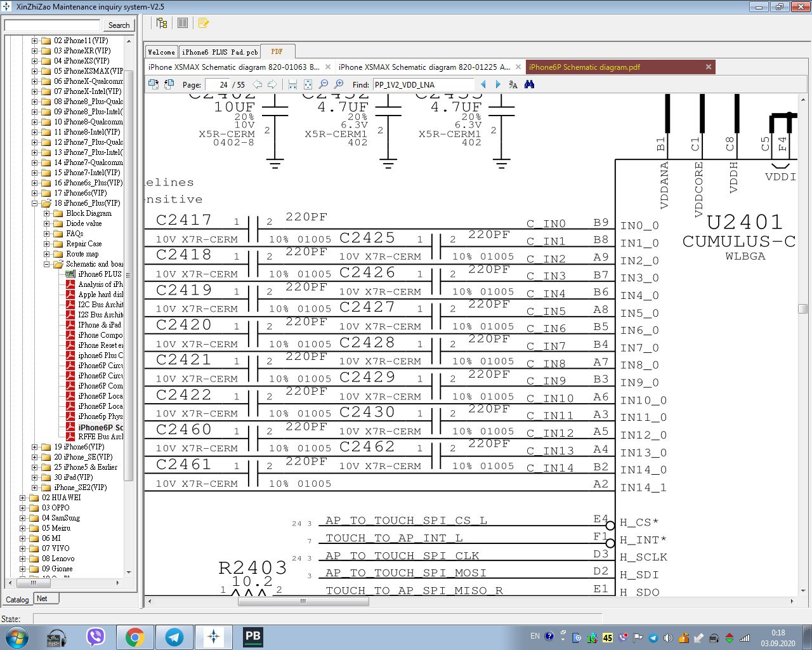
Task: Open the PB app on the taskbar
Action: (x=252, y=637)
